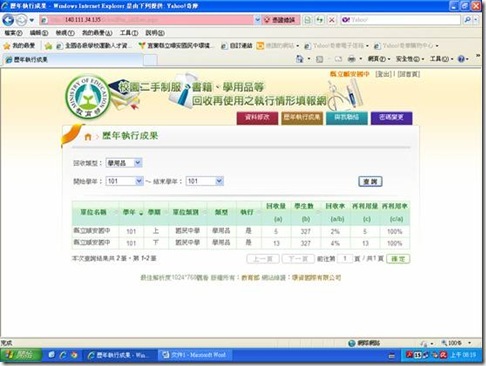The width and height of the screenshot is (486, 366).
Task: Click the browser Forward arrow button
Action: click(21, 20)
